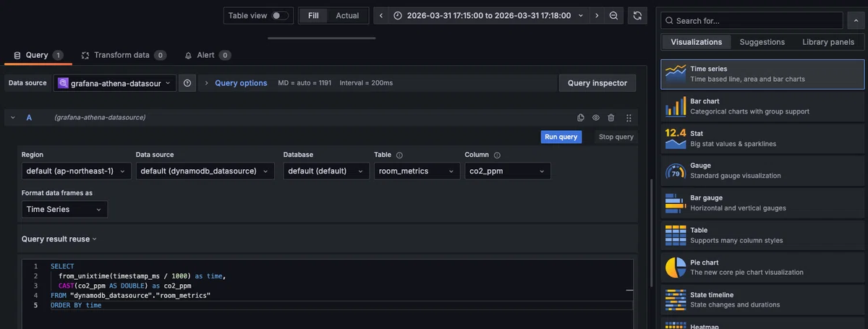Open the Query inspector

(x=597, y=83)
